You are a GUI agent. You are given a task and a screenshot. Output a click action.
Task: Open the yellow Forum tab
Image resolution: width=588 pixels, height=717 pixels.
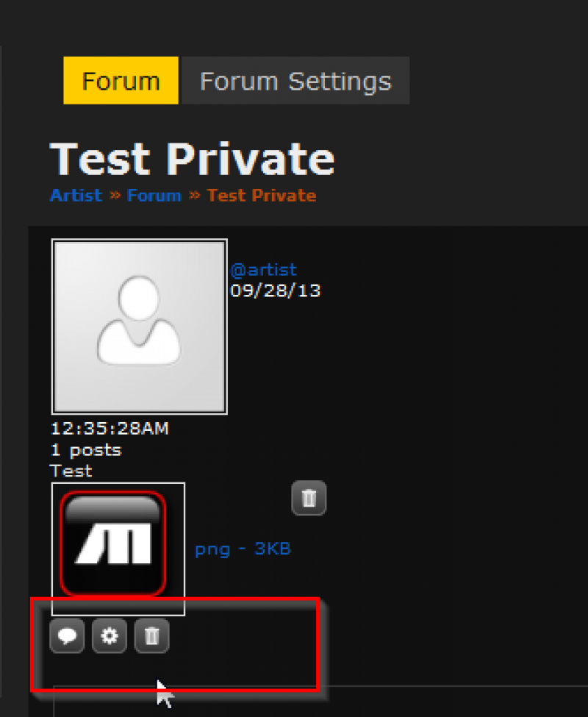click(x=121, y=80)
